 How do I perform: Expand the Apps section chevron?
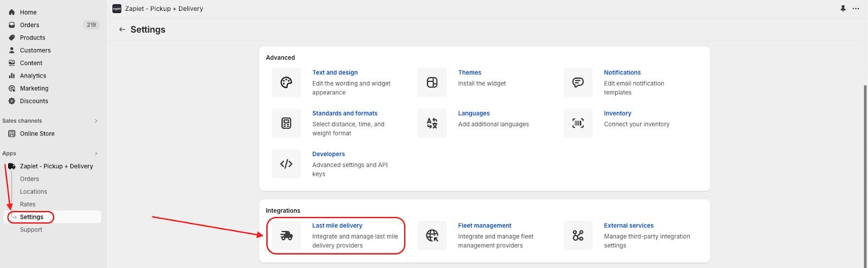(x=96, y=154)
